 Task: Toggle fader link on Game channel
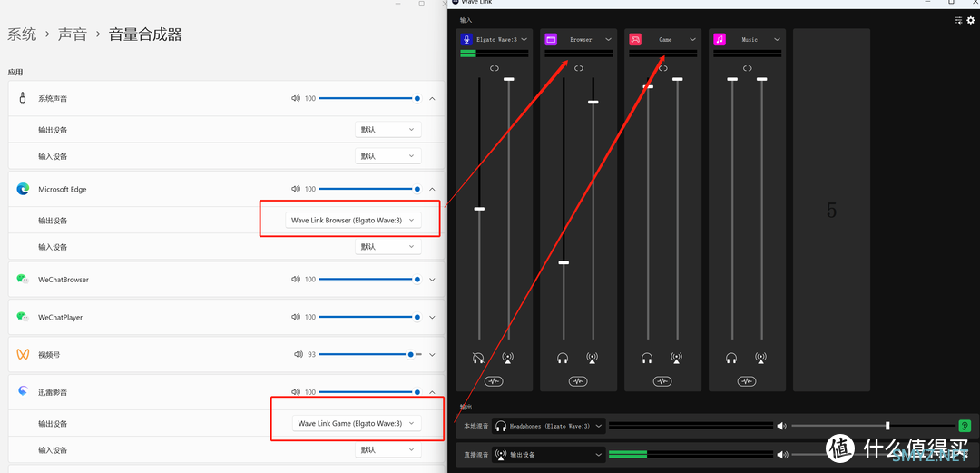pyautogui.click(x=663, y=68)
